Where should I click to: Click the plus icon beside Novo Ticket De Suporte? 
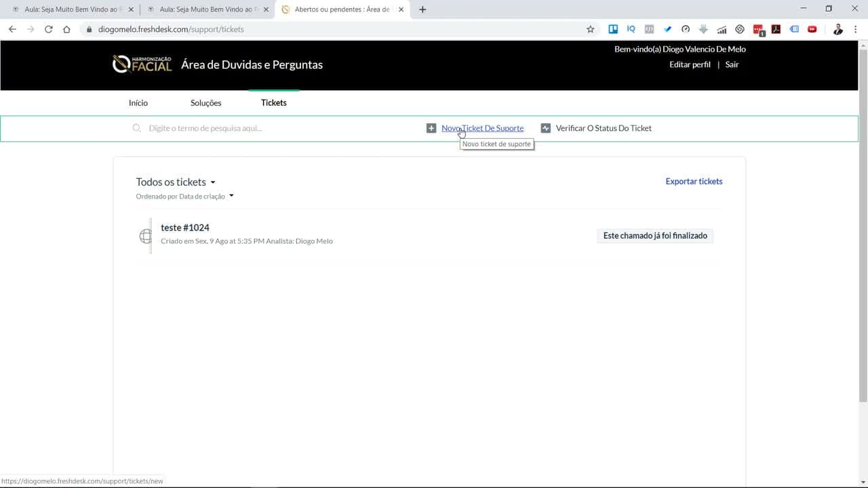click(431, 128)
